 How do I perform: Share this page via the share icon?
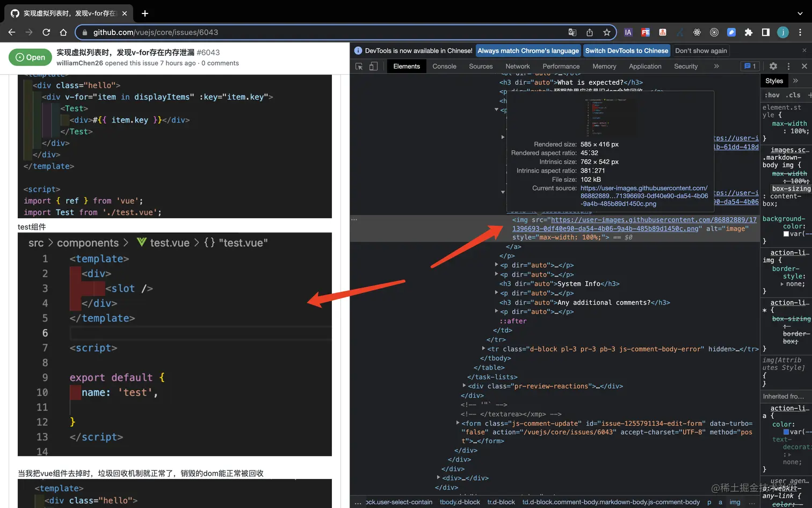point(590,32)
